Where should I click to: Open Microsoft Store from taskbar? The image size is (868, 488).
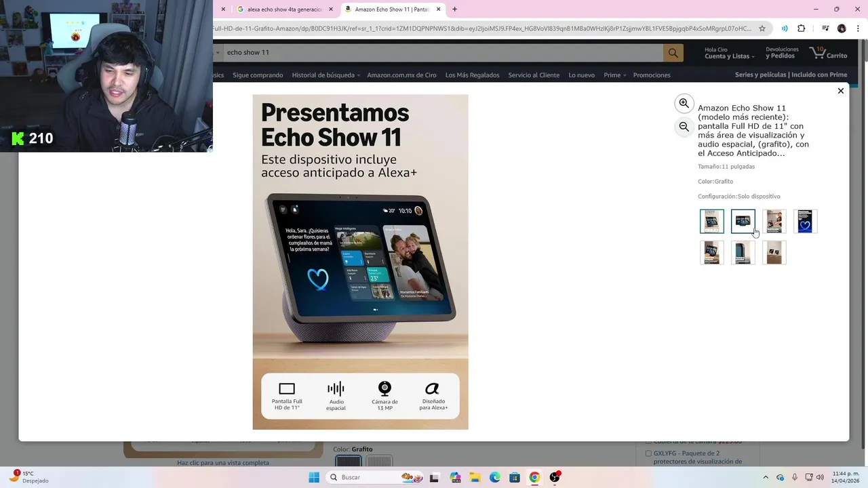(515, 477)
